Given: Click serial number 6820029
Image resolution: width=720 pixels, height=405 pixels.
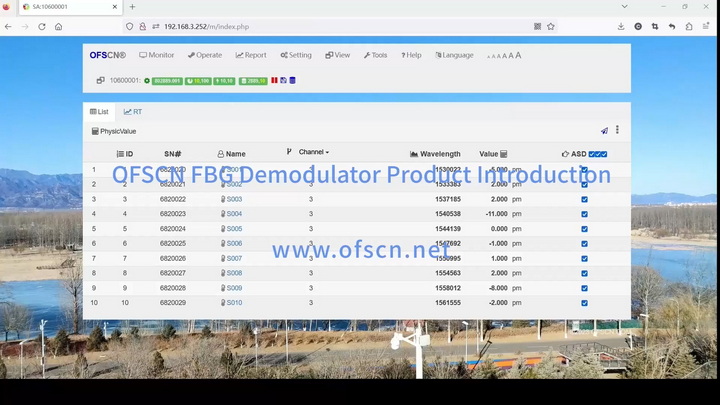Looking at the screenshot, I should click(173, 303).
